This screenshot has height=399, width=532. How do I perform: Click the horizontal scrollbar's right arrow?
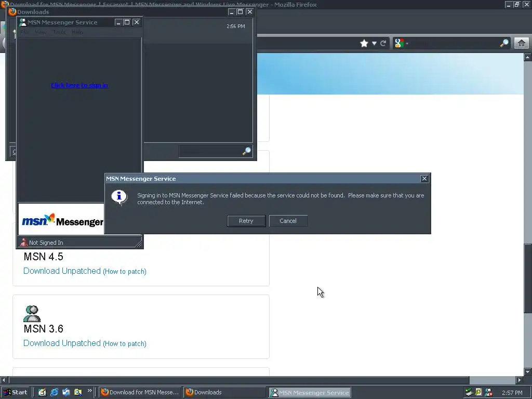click(x=520, y=380)
